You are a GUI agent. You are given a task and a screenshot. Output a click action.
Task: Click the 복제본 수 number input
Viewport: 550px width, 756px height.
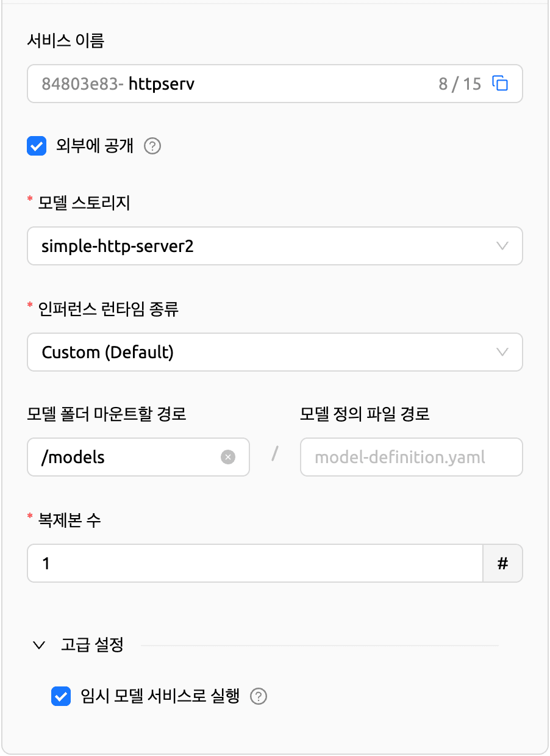(x=255, y=563)
